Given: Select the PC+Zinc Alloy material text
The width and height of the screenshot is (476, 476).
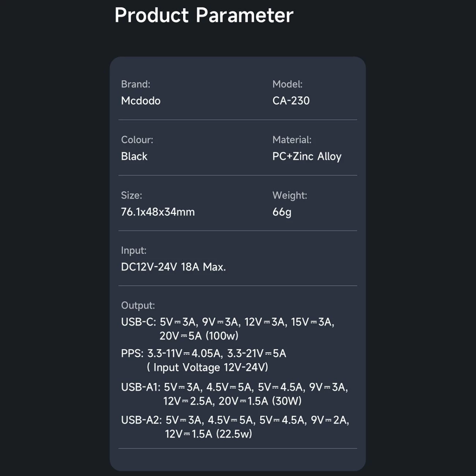Looking at the screenshot, I should [307, 156].
